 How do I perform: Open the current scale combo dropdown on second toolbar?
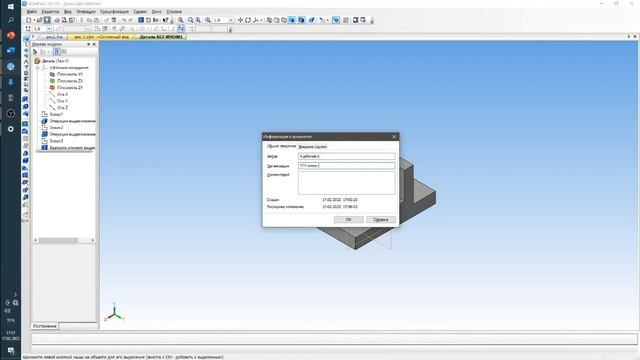click(x=49, y=29)
